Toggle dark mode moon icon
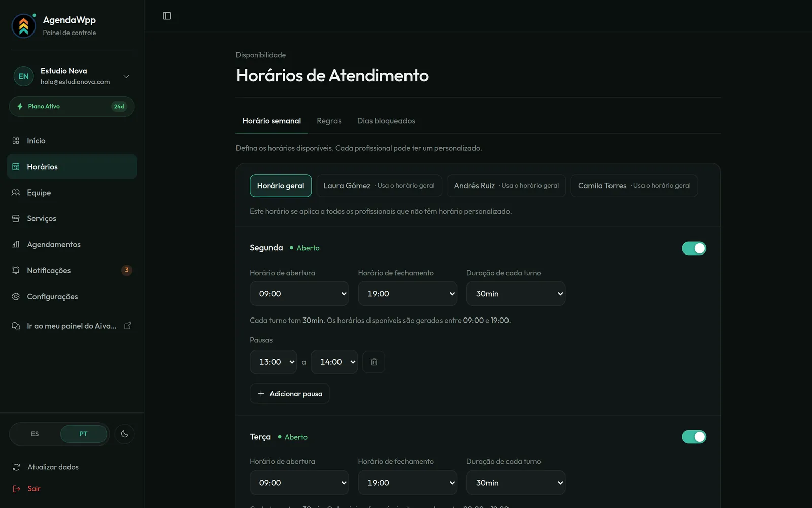Image resolution: width=812 pixels, height=508 pixels. point(125,434)
